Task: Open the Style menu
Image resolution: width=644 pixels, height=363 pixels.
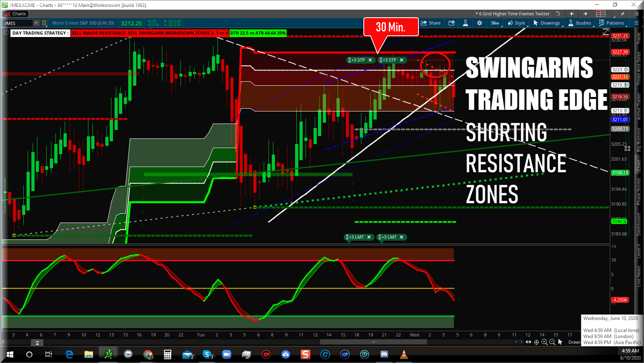Action: [x=517, y=23]
